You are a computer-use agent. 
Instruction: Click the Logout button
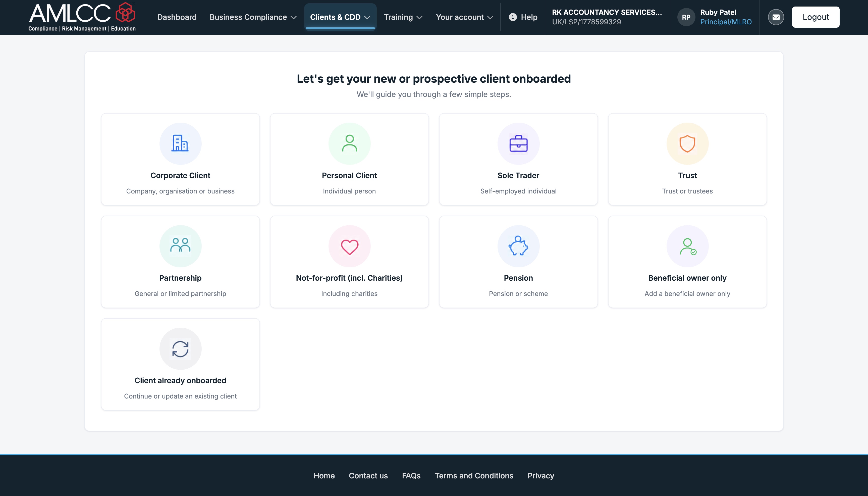pyautogui.click(x=816, y=17)
